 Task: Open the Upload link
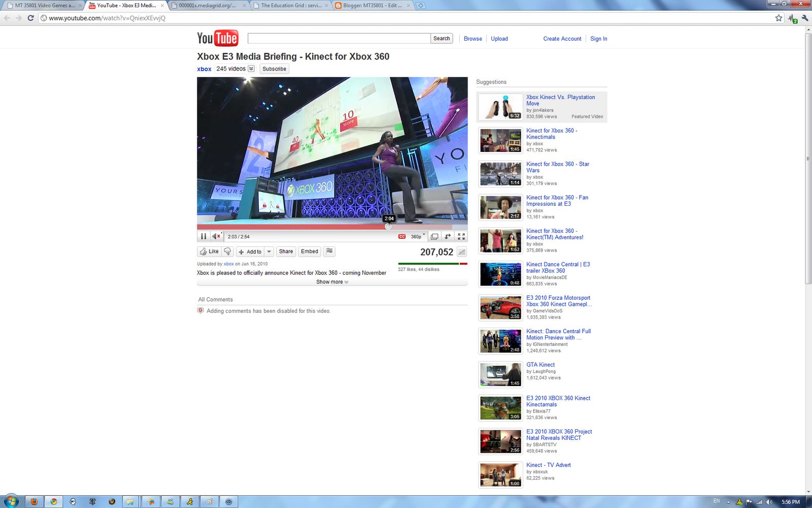pos(499,39)
